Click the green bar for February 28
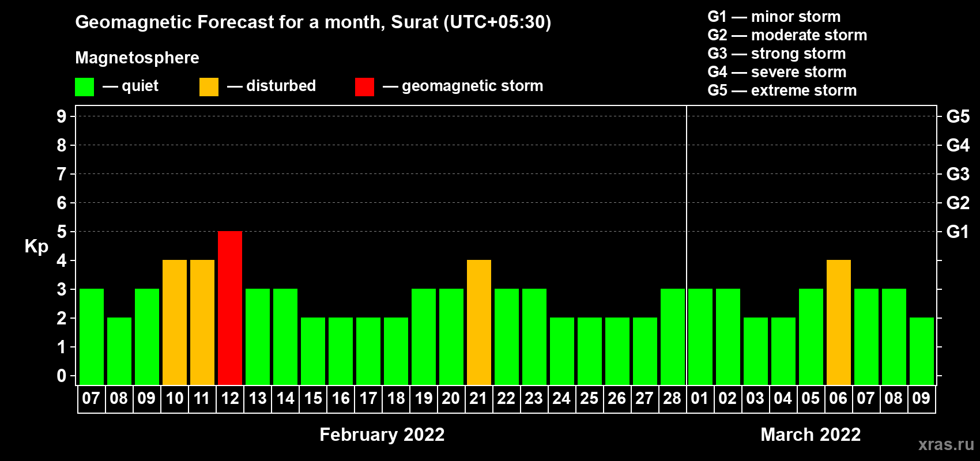This screenshot has width=980, height=461. (x=673, y=337)
